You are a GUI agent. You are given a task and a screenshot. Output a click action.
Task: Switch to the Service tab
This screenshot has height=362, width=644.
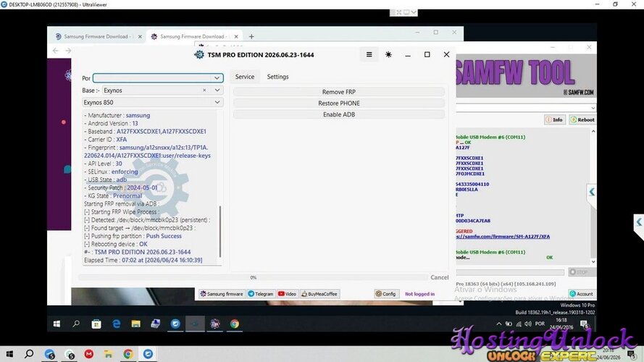click(245, 77)
